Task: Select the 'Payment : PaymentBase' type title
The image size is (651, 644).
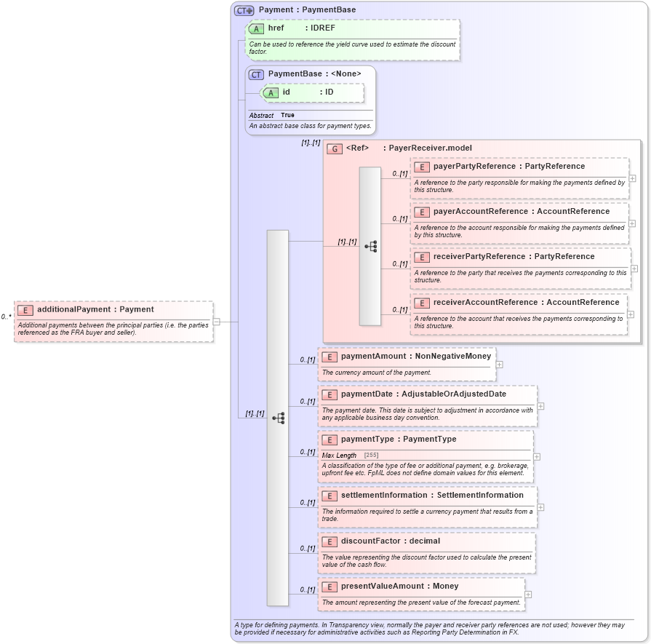Action: pyautogui.click(x=307, y=9)
